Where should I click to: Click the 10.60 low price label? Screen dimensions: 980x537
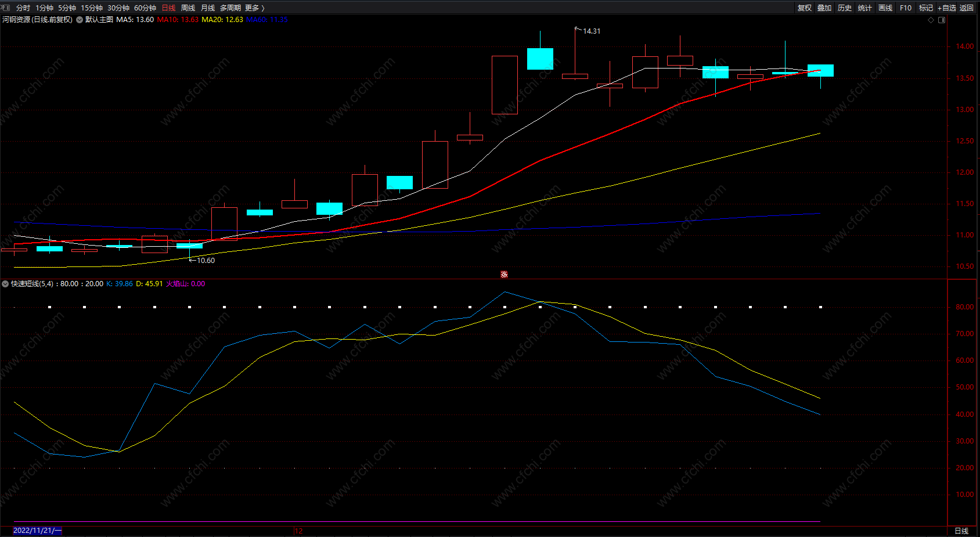tap(206, 261)
